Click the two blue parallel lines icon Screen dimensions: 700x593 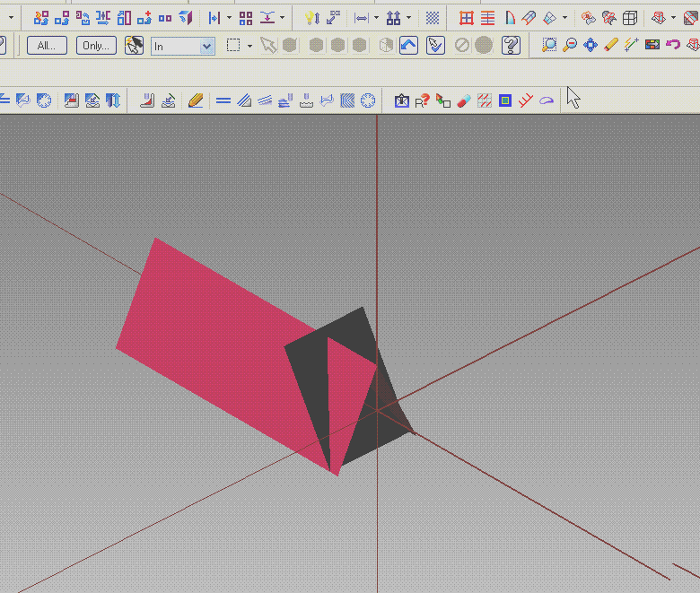click(223, 100)
